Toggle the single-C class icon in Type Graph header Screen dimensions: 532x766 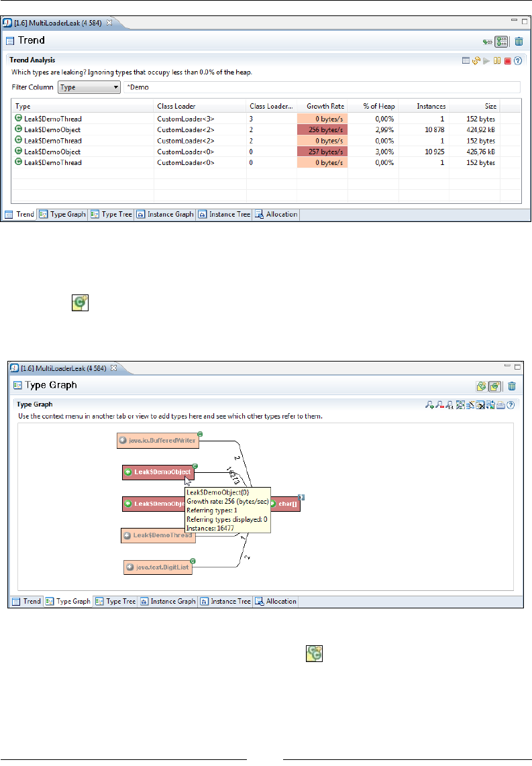click(495, 386)
